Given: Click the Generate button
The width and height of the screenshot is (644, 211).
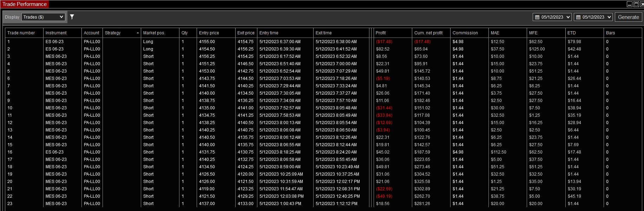Looking at the screenshot, I should (x=628, y=17).
